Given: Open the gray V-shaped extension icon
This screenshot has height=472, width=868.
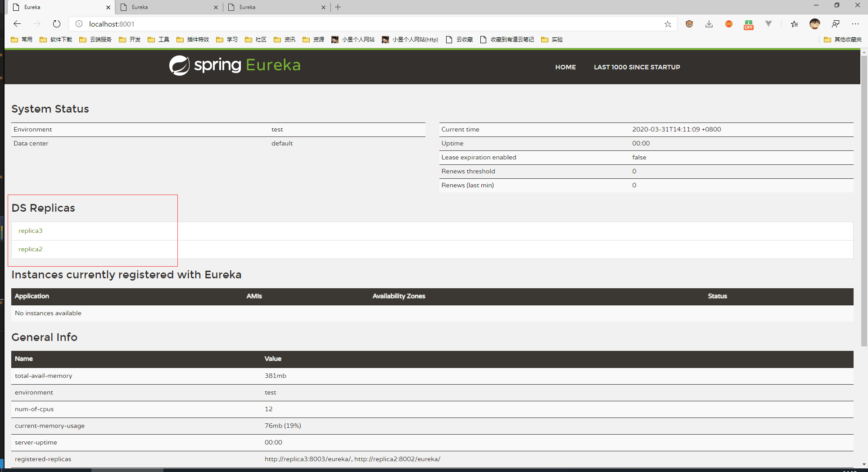Looking at the screenshot, I should (769, 24).
